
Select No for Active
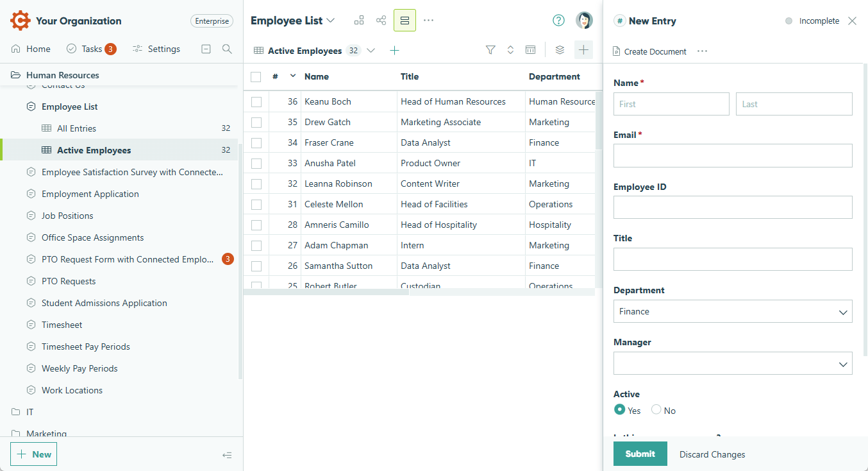[x=656, y=409]
